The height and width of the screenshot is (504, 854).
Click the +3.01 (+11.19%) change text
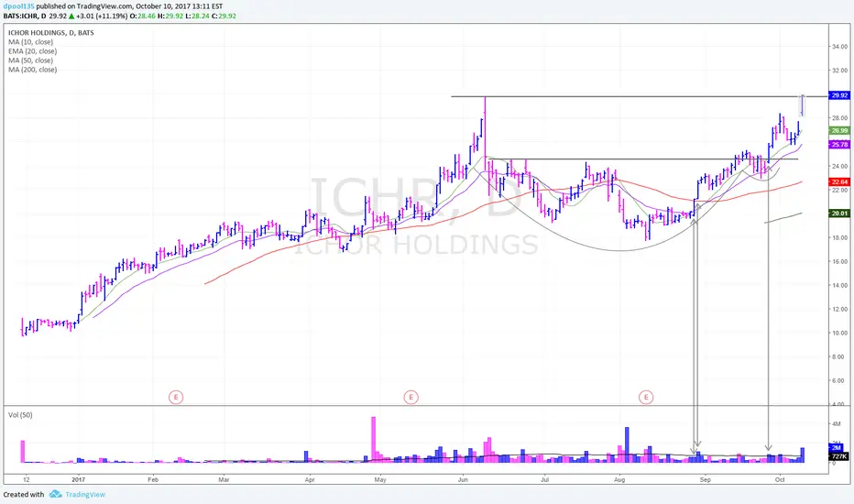[x=102, y=16]
